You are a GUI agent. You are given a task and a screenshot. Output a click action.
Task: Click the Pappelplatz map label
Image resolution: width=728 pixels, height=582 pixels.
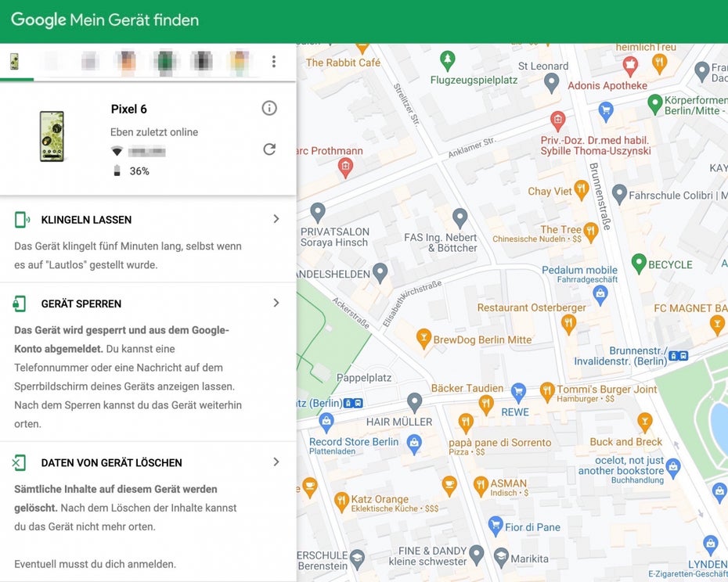(x=364, y=378)
